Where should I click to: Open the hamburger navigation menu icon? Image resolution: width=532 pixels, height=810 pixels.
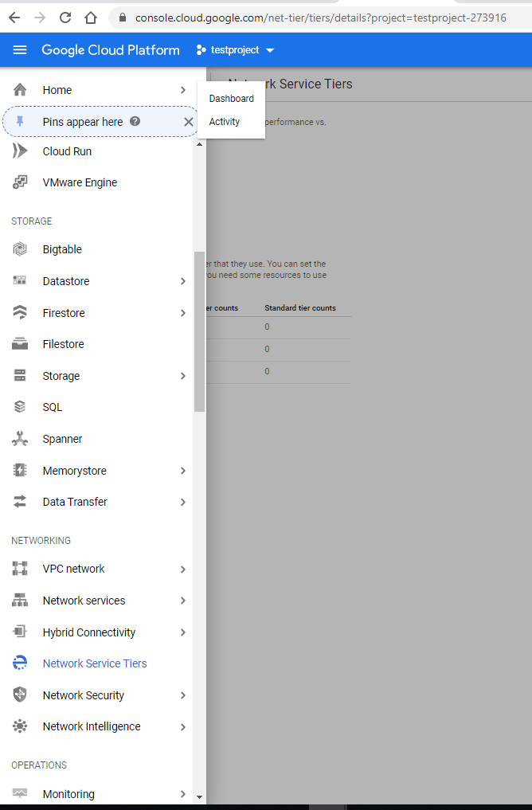coord(20,49)
